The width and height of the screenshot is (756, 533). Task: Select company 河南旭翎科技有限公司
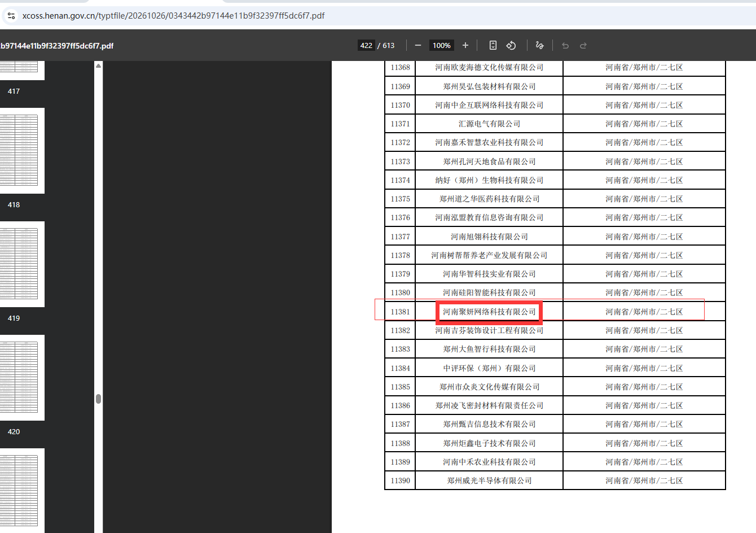click(x=489, y=237)
